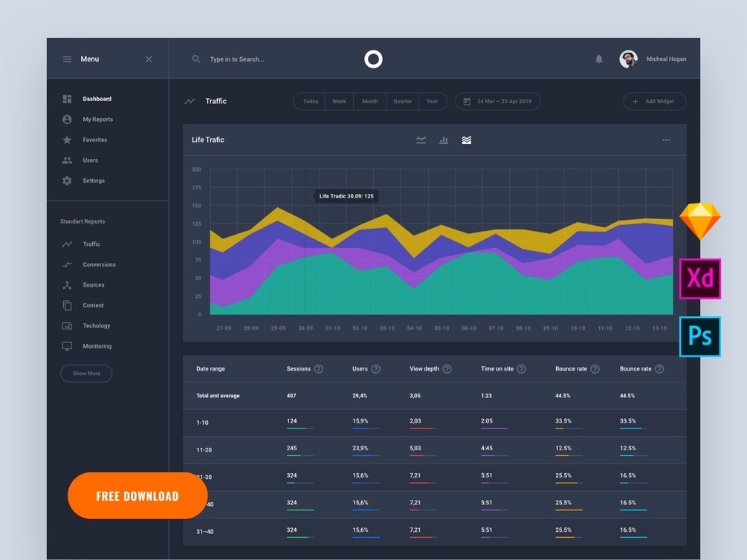747x560 pixels.
Task: Open the Content report entry
Action: tap(93, 305)
